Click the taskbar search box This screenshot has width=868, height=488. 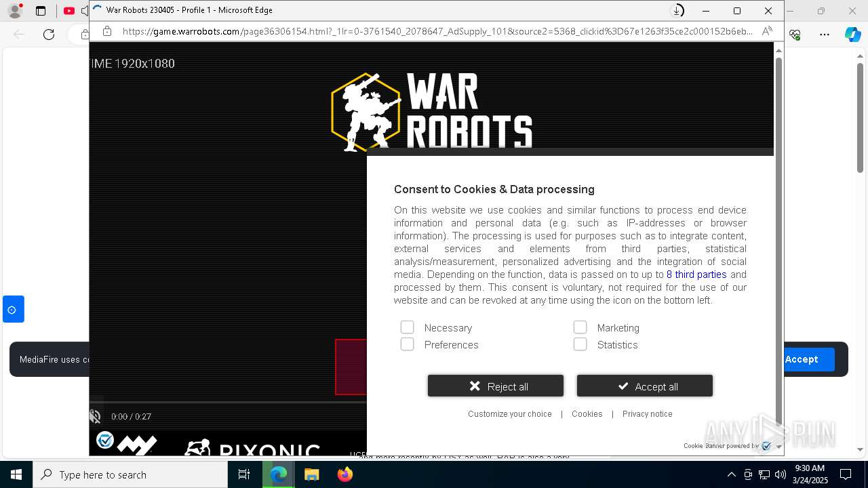coord(130,474)
